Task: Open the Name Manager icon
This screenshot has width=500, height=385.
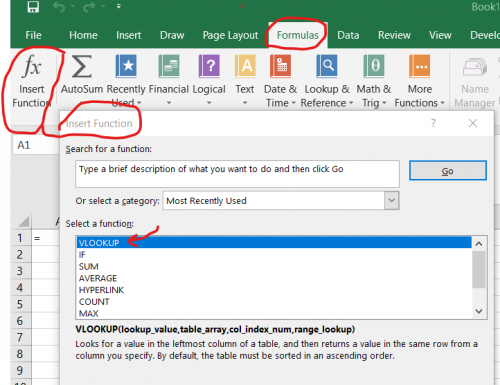Action: point(475,67)
